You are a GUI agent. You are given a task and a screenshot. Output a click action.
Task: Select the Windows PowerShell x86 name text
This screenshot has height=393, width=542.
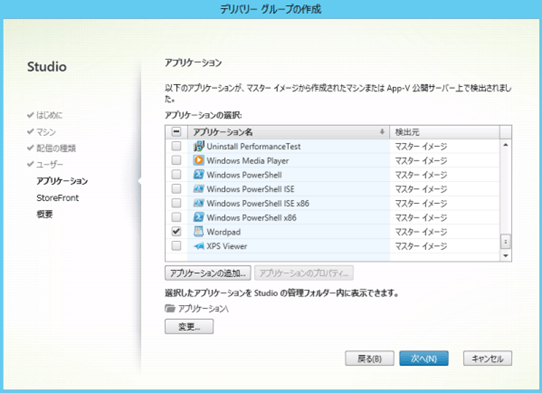coord(251,218)
